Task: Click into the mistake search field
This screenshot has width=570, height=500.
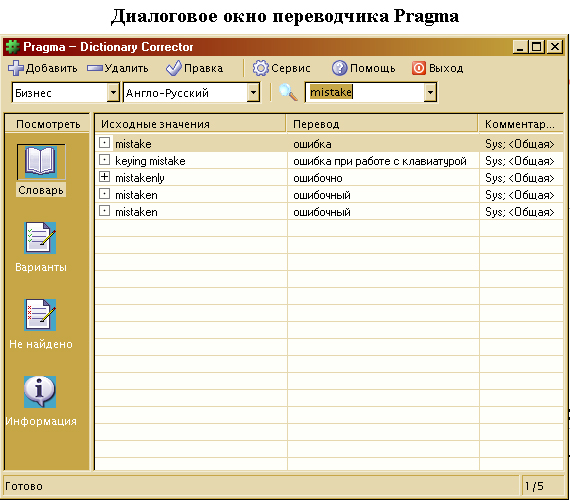Action: 365,92
